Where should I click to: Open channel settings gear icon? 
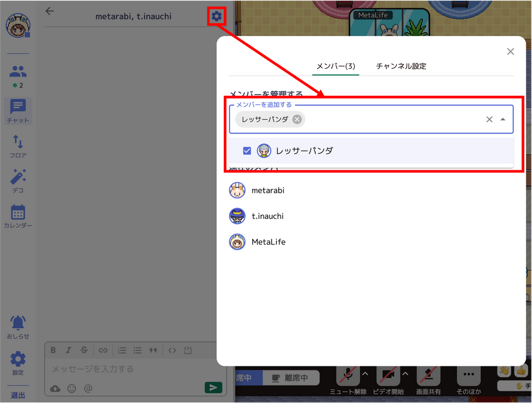click(x=217, y=16)
